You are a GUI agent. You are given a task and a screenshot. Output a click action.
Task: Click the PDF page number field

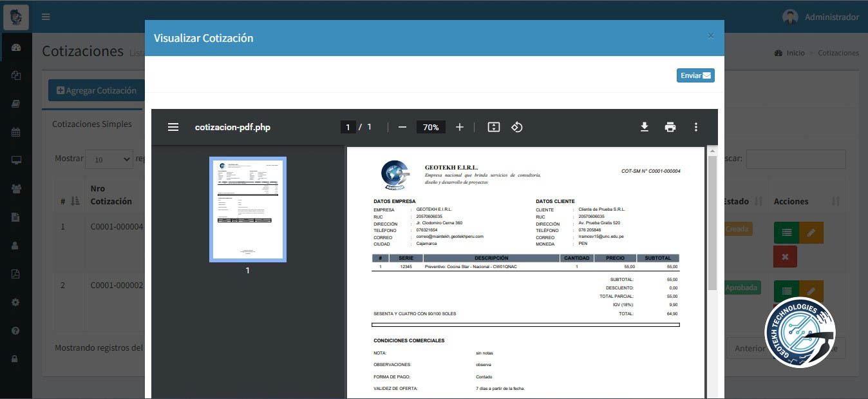[348, 127]
